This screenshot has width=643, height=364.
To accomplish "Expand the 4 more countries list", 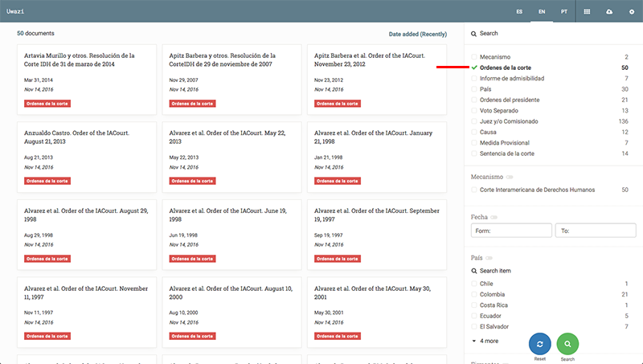I will (x=485, y=341).
